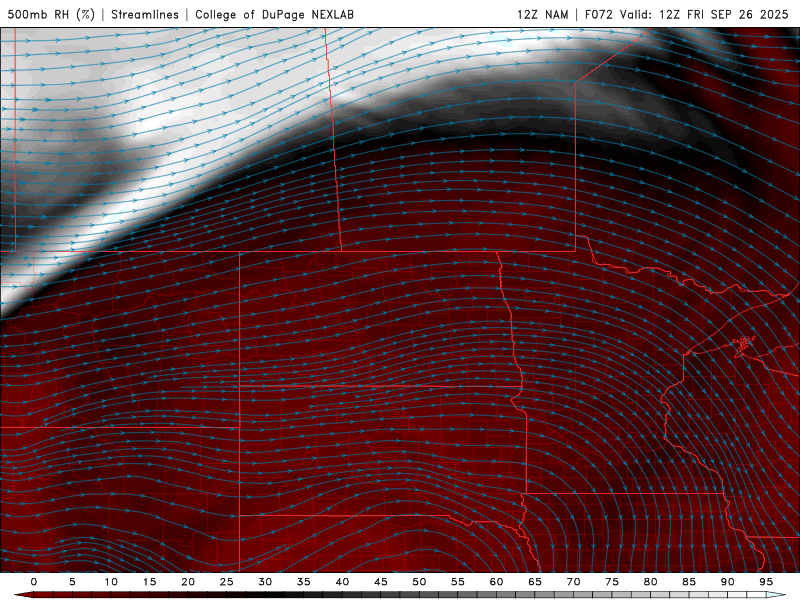
Task: Click the colorbar label '20'
Action: [188, 582]
